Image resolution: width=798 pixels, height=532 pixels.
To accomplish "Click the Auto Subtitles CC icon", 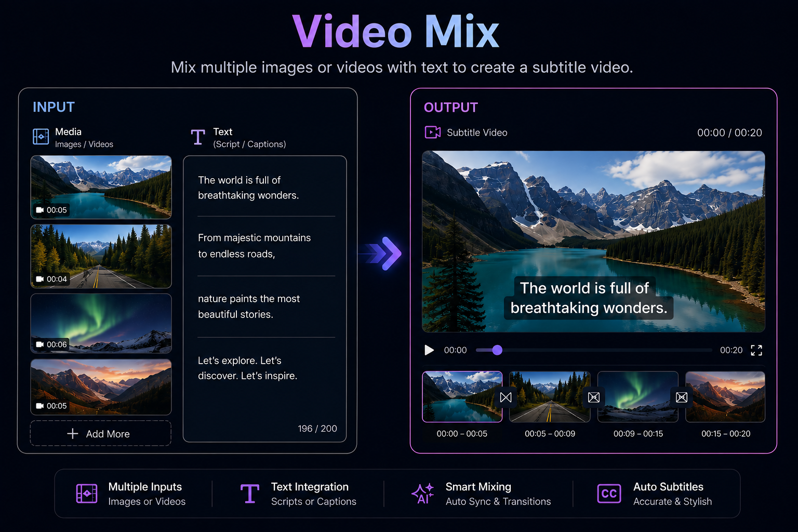I will pos(609,494).
